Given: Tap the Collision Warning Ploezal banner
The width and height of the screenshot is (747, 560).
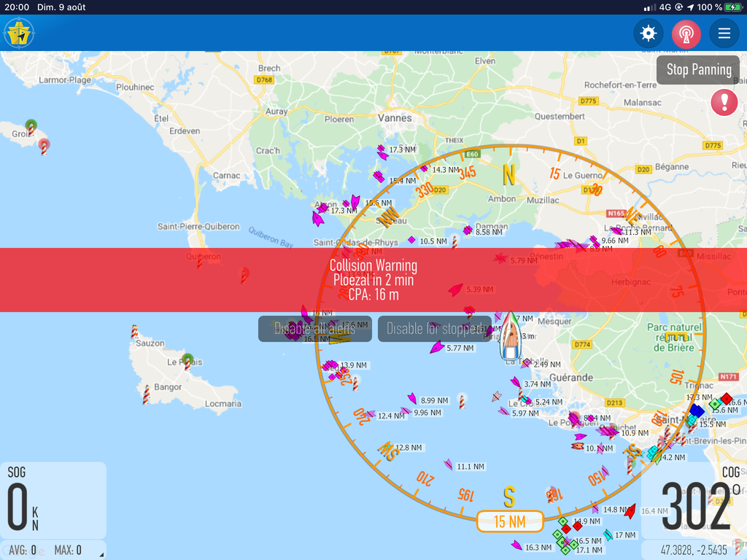Looking at the screenshot, I should coord(373,280).
